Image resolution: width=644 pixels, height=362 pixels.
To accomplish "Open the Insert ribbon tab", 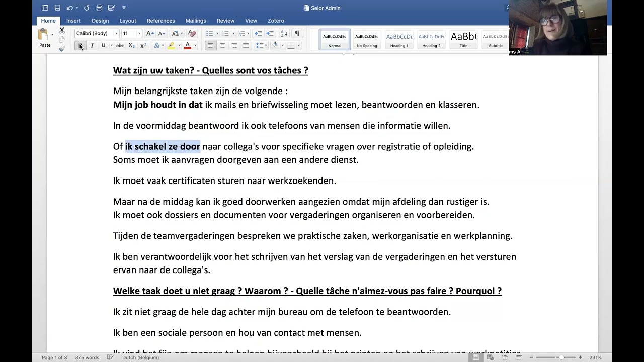I will (73, 21).
